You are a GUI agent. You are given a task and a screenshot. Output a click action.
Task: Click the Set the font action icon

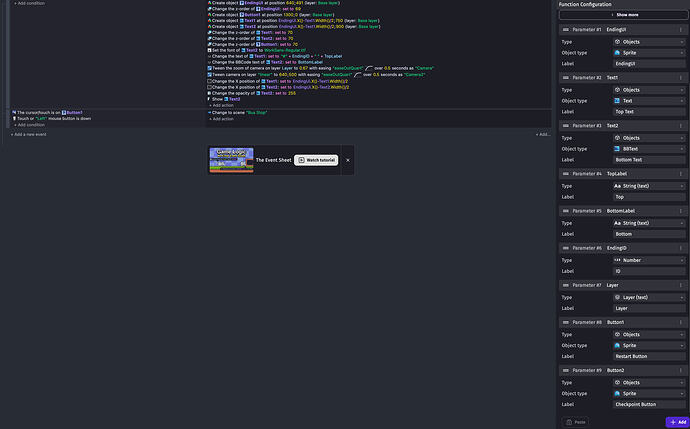pyautogui.click(x=209, y=50)
